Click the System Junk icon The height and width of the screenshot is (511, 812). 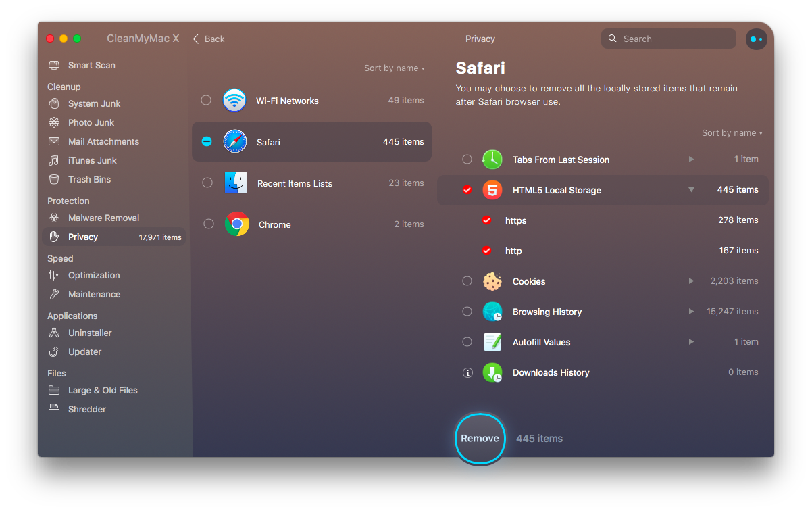coord(54,104)
